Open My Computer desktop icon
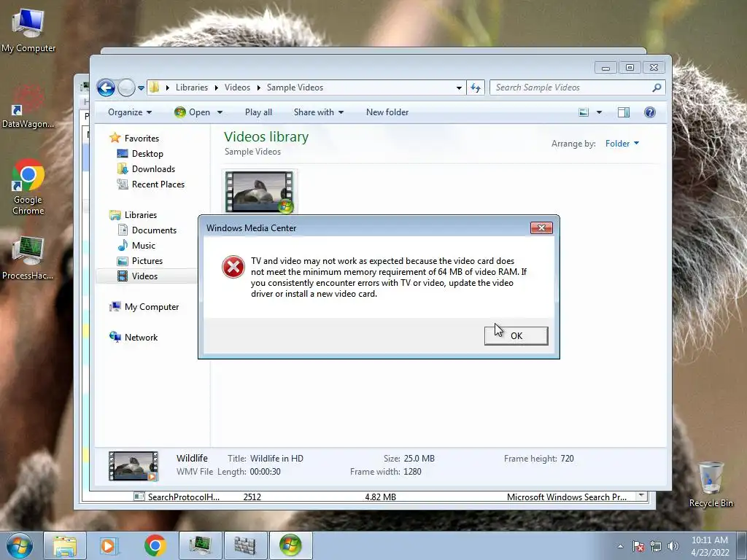 (28, 31)
